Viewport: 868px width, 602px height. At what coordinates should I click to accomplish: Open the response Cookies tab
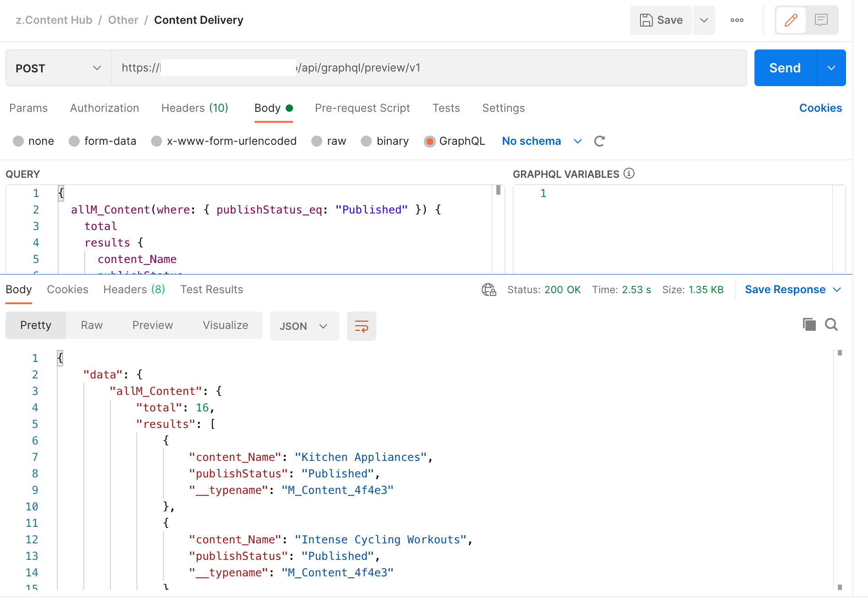[68, 290]
